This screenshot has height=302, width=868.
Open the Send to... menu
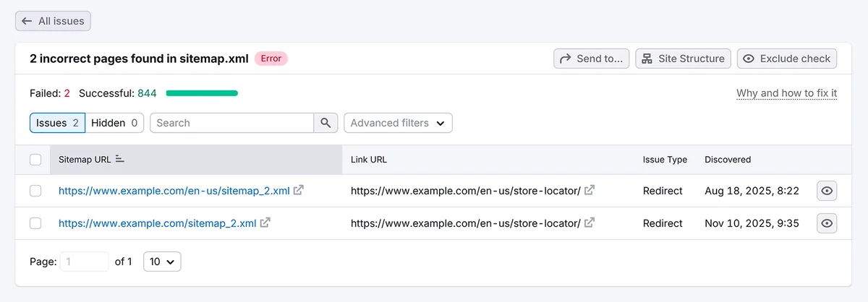click(x=592, y=59)
